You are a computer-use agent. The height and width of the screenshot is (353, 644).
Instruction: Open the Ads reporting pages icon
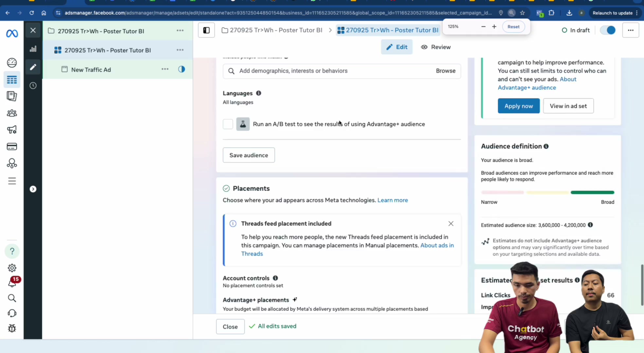[x=12, y=96]
